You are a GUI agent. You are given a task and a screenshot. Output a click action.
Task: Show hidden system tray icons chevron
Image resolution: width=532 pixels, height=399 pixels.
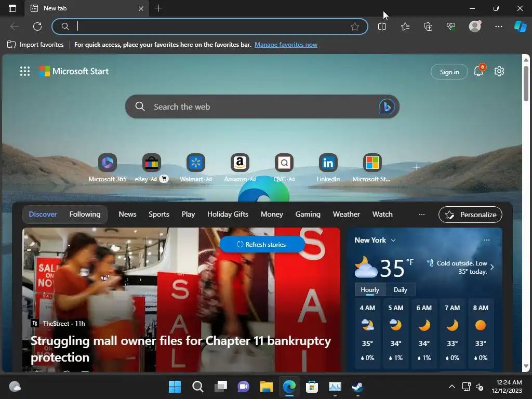click(452, 387)
